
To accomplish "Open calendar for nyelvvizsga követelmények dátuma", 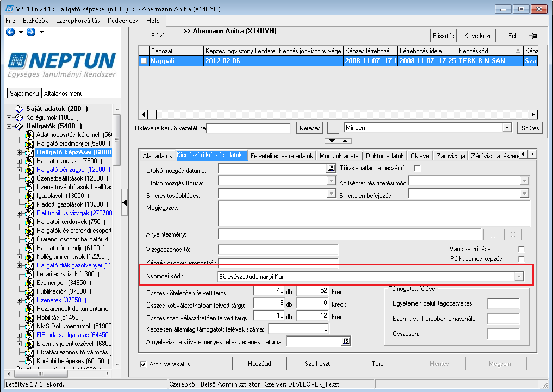I will tap(346, 341).
